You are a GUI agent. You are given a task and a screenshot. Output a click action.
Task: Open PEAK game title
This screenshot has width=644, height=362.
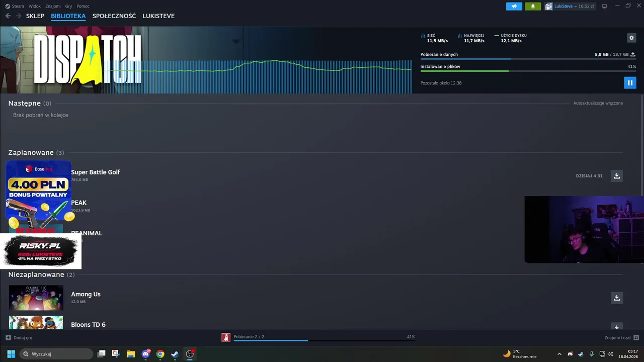coord(78,203)
